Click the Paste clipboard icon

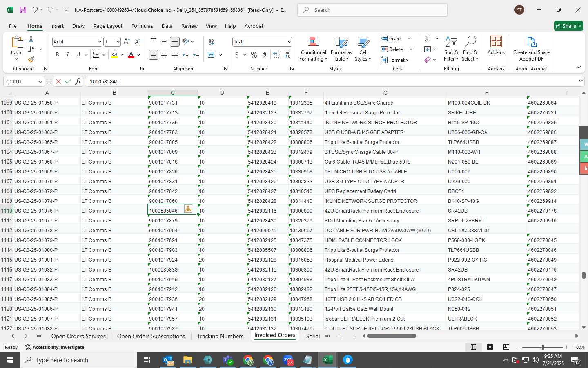point(17,42)
